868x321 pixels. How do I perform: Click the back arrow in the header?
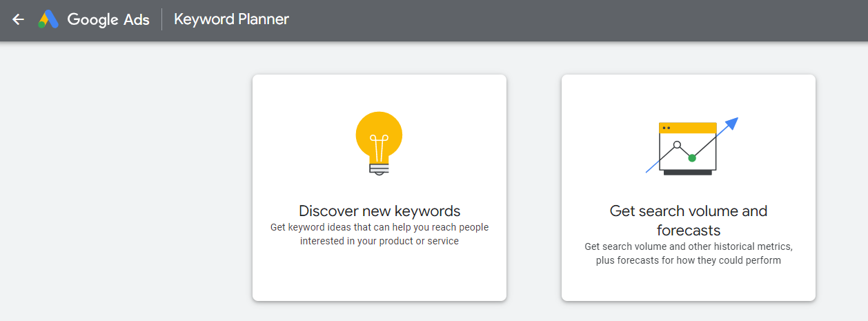pyautogui.click(x=19, y=19)
